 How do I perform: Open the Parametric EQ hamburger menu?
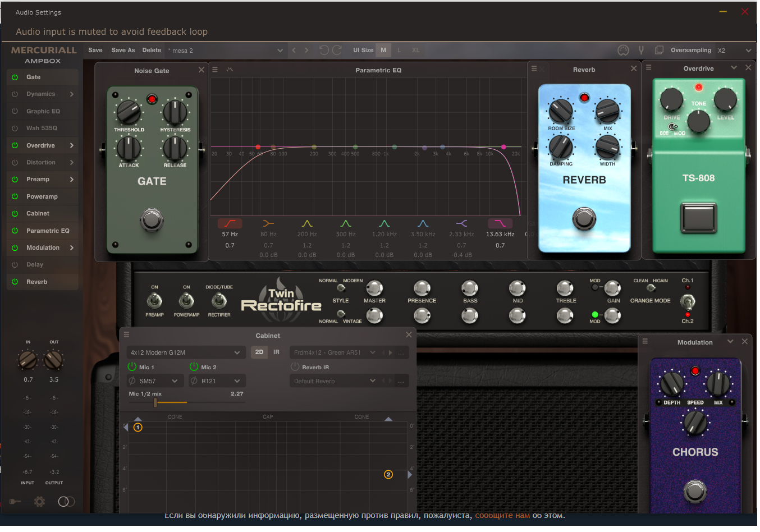[215, 70]
